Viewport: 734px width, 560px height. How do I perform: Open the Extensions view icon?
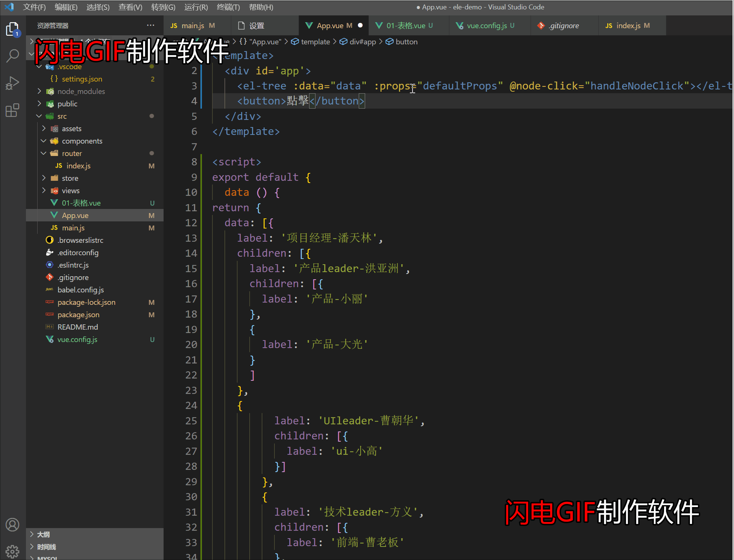pyautogui.click(x=12, y=110)
